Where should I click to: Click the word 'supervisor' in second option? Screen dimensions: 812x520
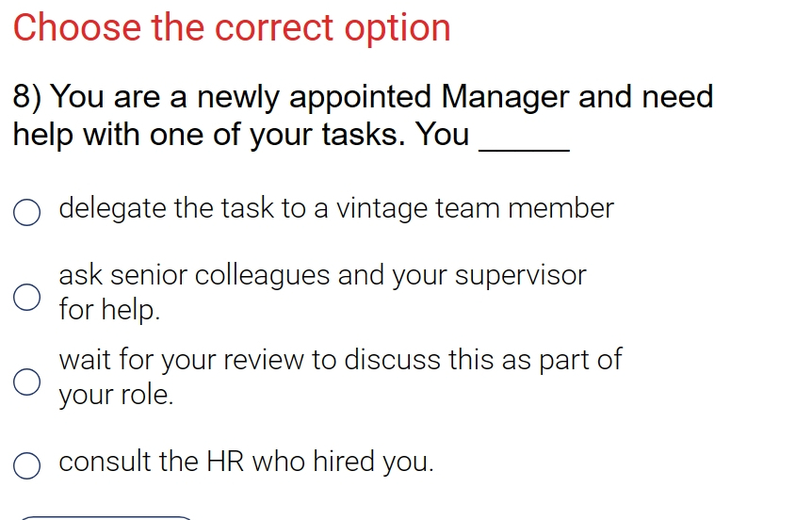tap(520, 275)
